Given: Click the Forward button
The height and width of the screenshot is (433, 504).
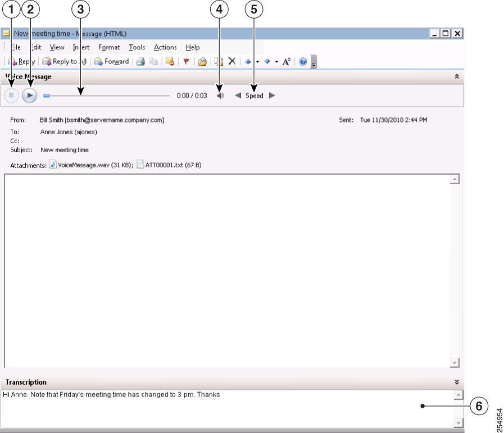Looking at the screenshot, I should coord(112,61).
